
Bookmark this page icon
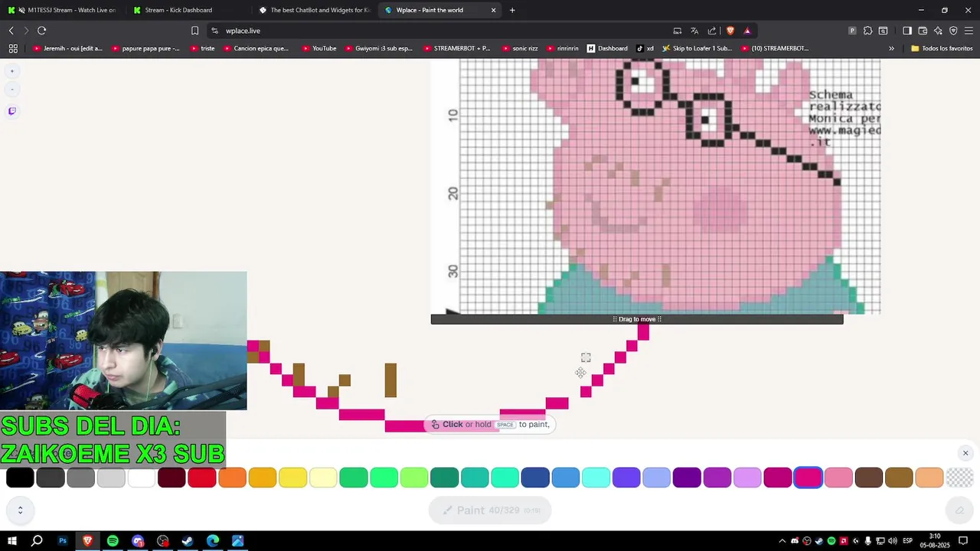pos(194,31)
